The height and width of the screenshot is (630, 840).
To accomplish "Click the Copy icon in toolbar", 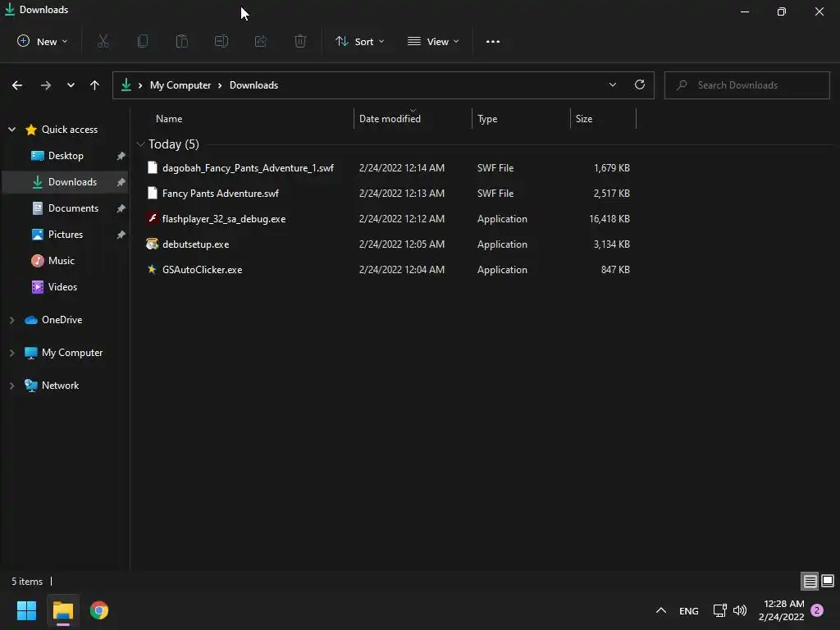I will (143, 41).
